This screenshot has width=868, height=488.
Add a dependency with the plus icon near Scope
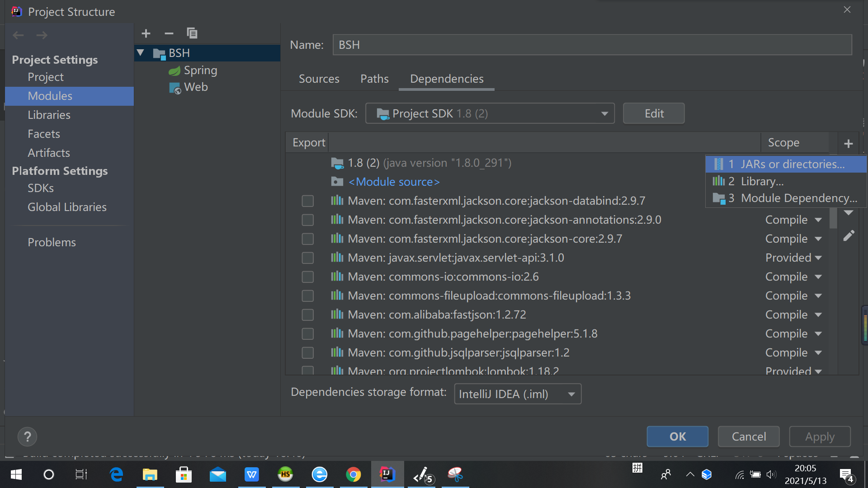[848, 143]
